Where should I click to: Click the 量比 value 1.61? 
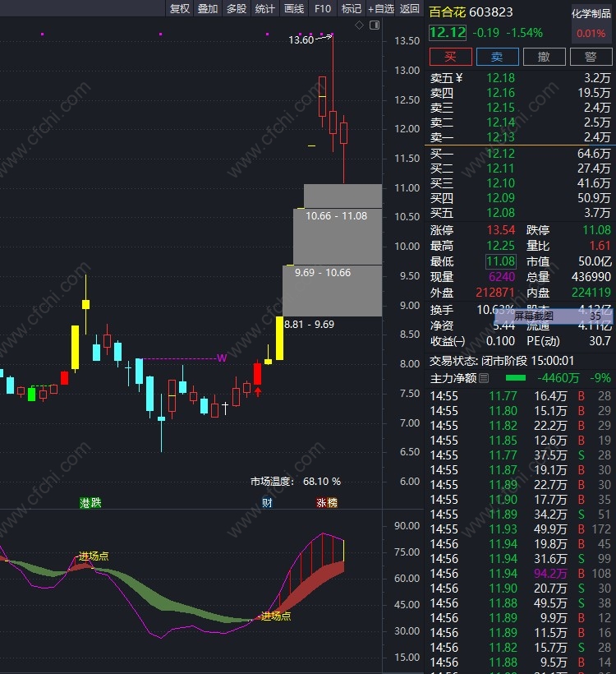pyautogui.click(x=600, y=246)
